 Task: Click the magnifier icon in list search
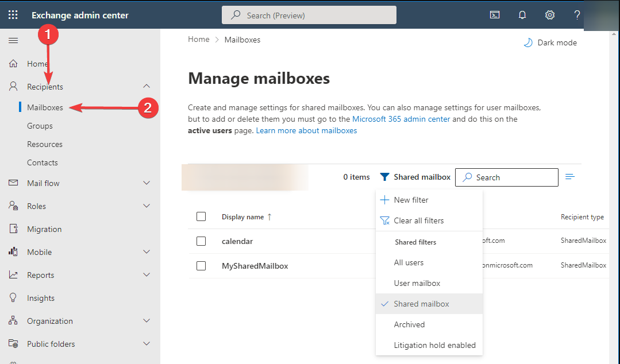(x=467, y=177)
